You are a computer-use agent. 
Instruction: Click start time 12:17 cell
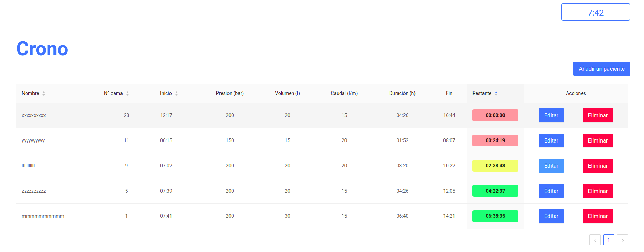click(166, 115)
